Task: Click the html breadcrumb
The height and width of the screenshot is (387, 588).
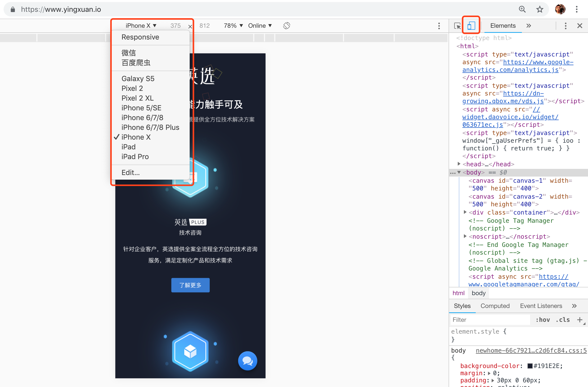Action: 458,293
